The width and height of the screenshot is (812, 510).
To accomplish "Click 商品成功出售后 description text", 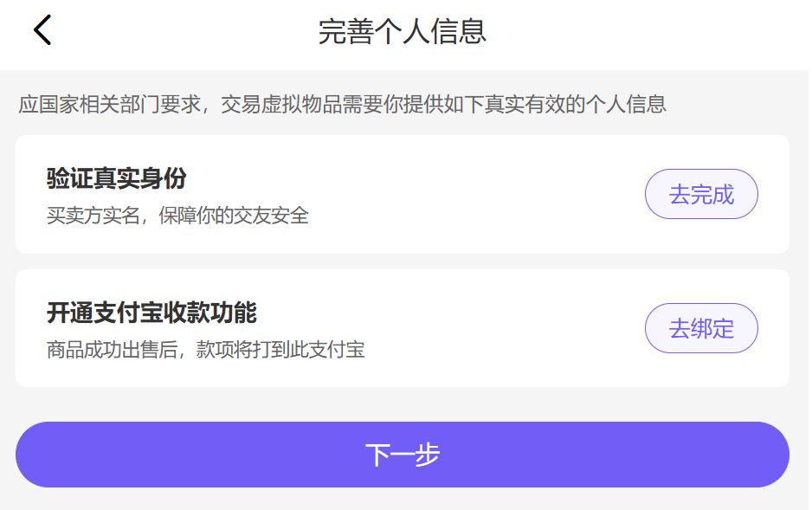I will (205, 352).
